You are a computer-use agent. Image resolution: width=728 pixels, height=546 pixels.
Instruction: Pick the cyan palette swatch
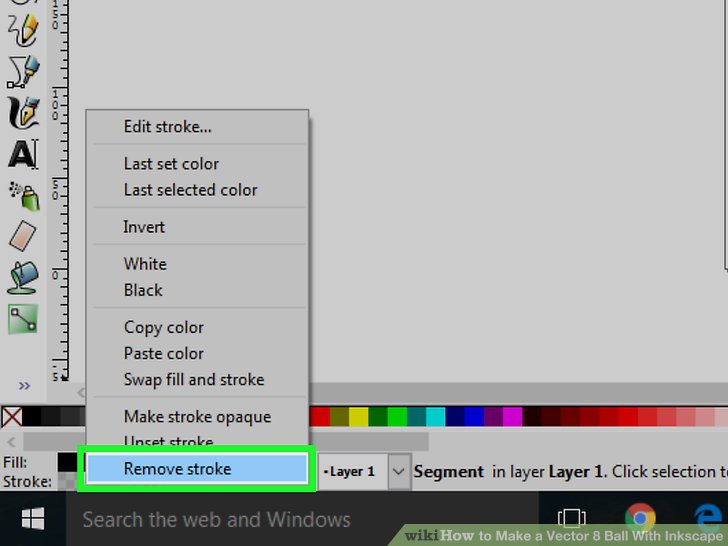436,416
